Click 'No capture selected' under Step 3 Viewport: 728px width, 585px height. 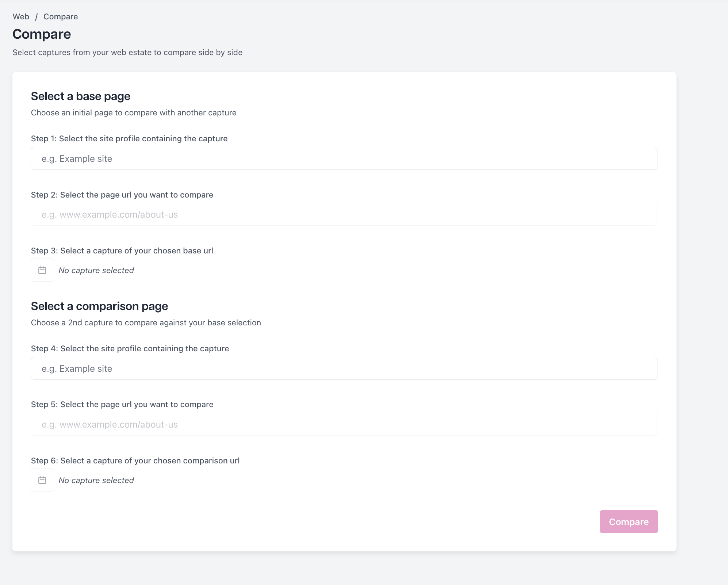pos(96,270)
